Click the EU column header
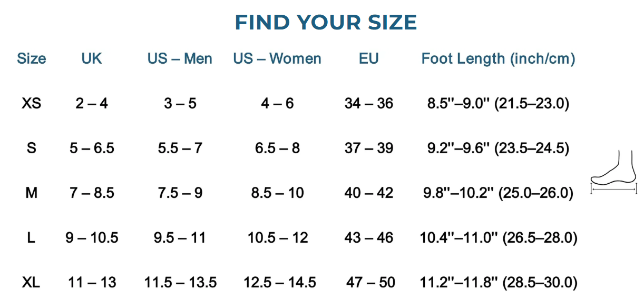This screenshot has height=299, width=644. coord(369,58)
